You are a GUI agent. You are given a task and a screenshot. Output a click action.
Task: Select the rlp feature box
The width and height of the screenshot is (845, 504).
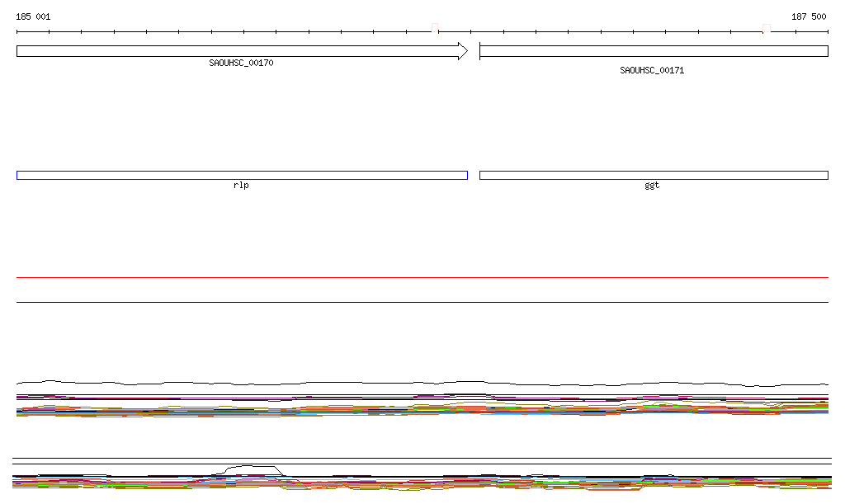point(242,175)
